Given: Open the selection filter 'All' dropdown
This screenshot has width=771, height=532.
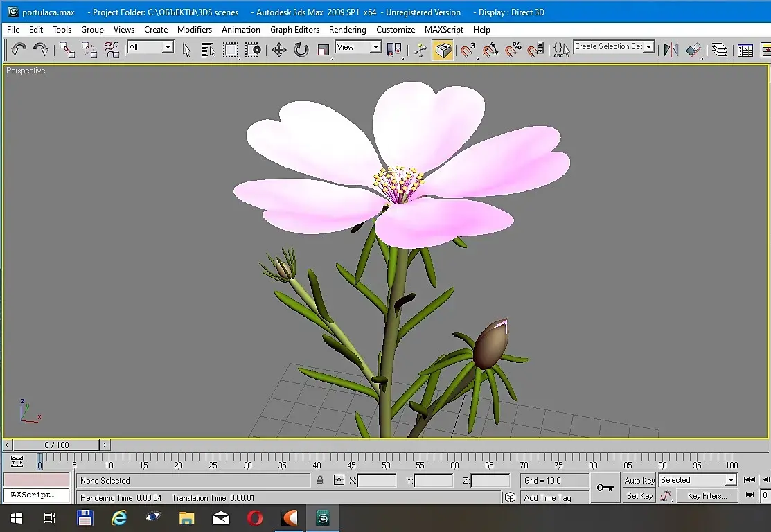Looking at the screenshot, I should pos(168,47).
